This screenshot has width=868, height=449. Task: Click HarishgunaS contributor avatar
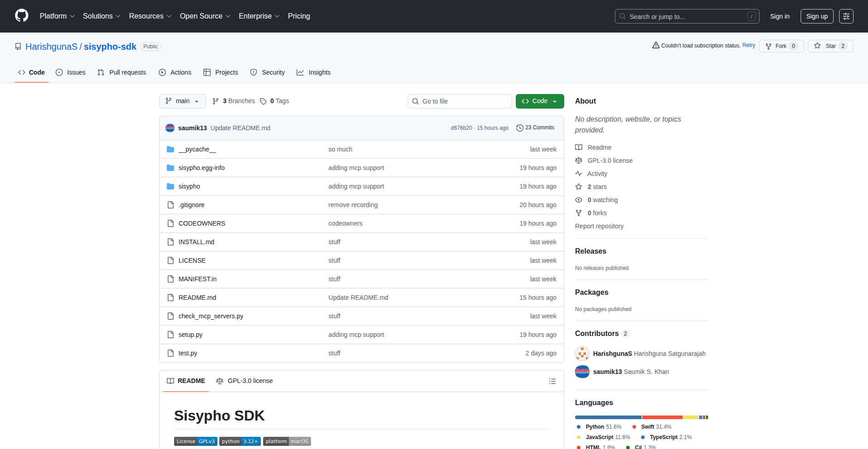click(582, 354)
